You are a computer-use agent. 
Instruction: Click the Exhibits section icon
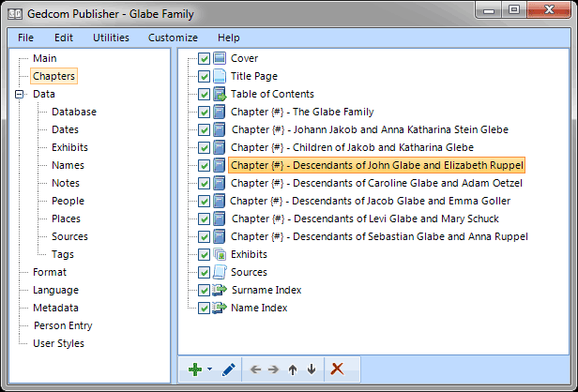(220, 254)
